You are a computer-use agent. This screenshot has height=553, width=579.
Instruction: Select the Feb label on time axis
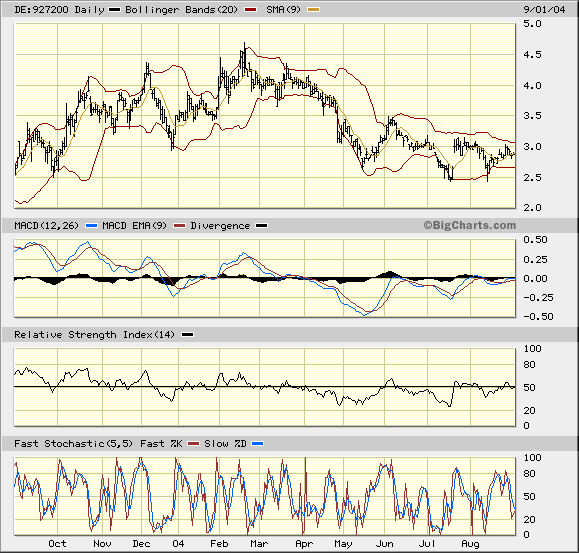219,544
